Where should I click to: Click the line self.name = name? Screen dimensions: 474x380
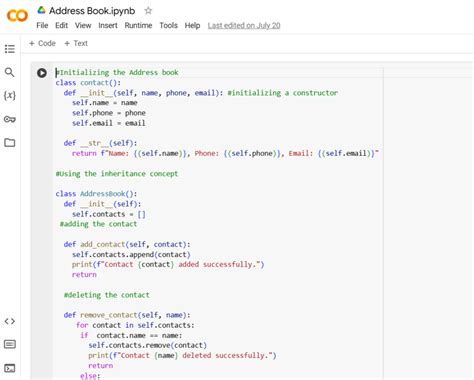105,103
